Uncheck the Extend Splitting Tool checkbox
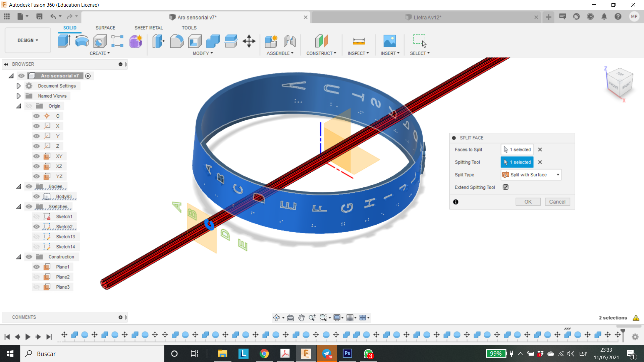 (x=505, y=187)
